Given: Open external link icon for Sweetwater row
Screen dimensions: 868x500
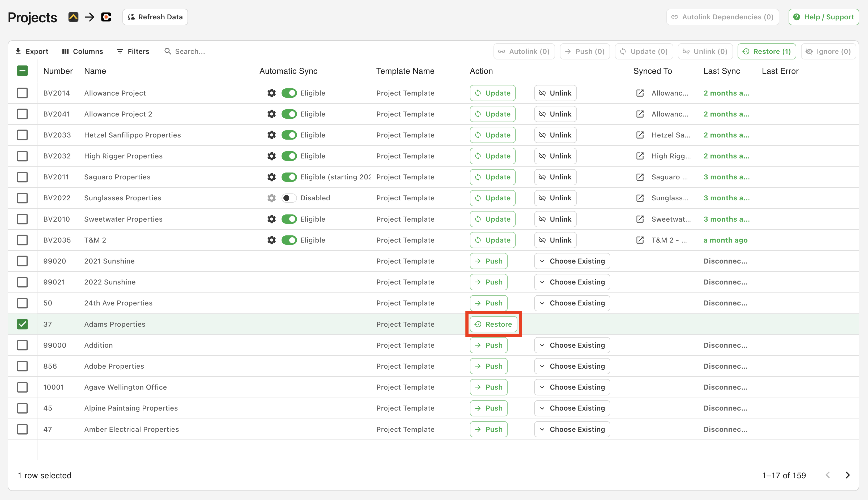Looking at the screenshot, I should tap(640, 219).
